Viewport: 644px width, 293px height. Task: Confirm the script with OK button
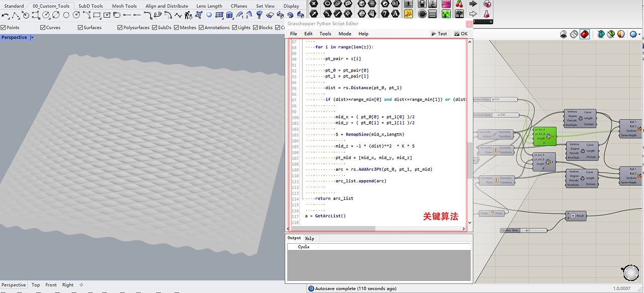[x=461, y=34]
